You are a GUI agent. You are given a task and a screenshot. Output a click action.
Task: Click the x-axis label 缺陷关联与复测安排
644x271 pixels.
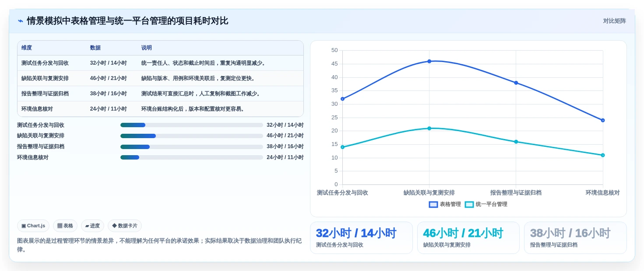coord(429,193)
